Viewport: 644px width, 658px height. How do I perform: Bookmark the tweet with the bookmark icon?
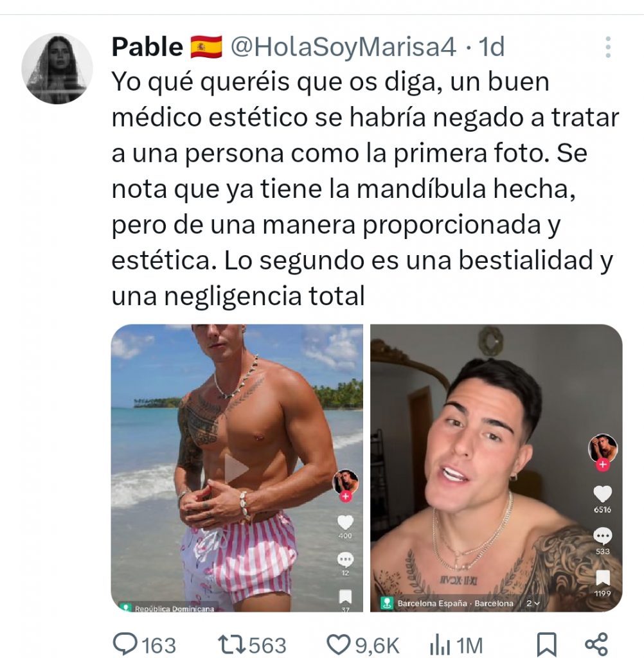547,644
